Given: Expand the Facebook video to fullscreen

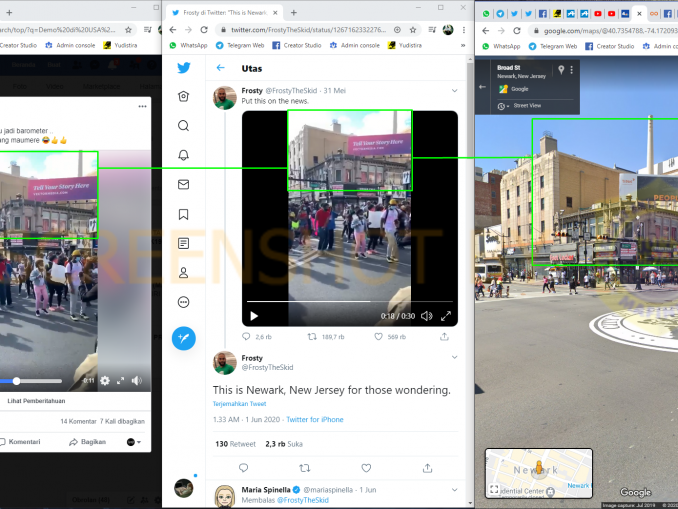Looking at the screenshot, I should tap(121, 381).
